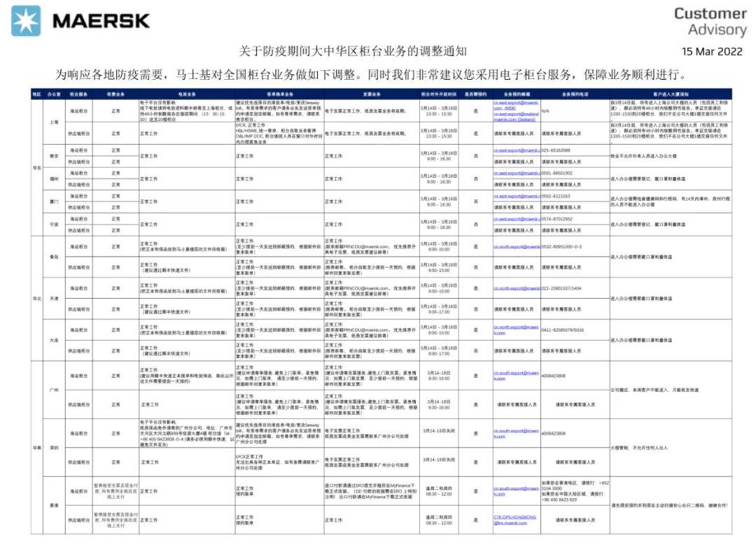Select the 南京 office cell
The width and height of the screenshot is (756, 547).
54,156
